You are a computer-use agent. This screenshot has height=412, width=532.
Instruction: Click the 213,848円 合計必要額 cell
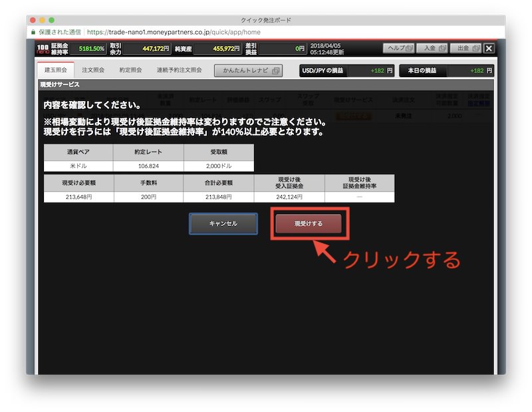click(219, 197)
